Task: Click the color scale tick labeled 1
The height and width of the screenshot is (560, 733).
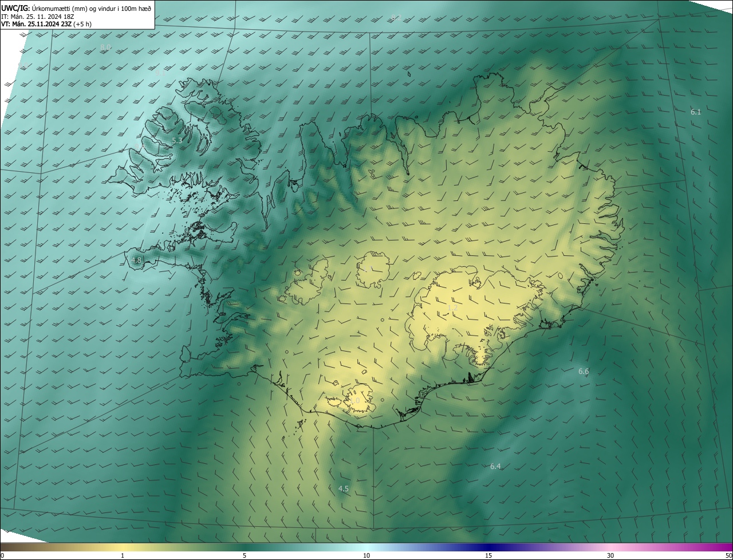Action: 123,556
